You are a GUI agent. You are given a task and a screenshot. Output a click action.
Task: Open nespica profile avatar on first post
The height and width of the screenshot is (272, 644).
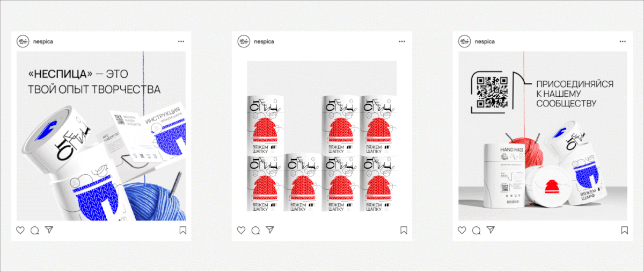tap(23, 41)
